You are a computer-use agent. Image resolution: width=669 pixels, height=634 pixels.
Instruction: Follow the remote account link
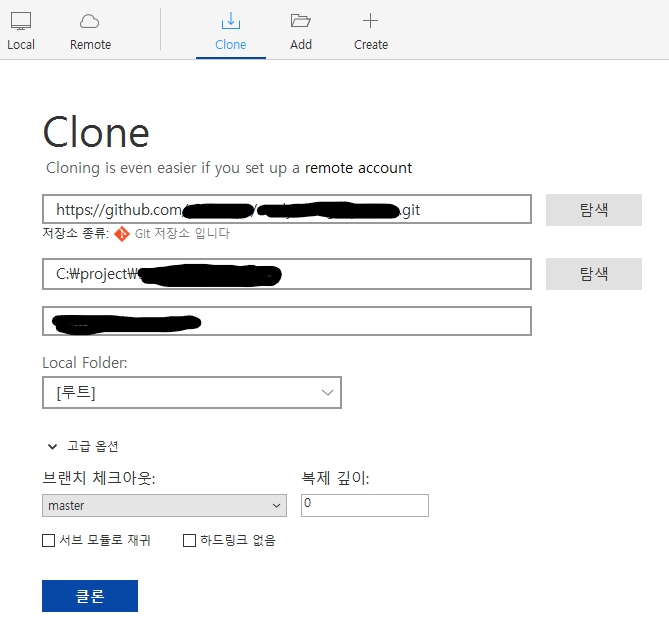tap(358, 168)
